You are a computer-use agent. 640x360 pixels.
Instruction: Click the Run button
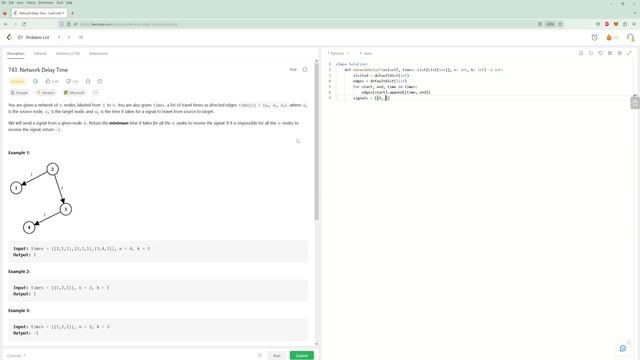(x=277, y=356)
